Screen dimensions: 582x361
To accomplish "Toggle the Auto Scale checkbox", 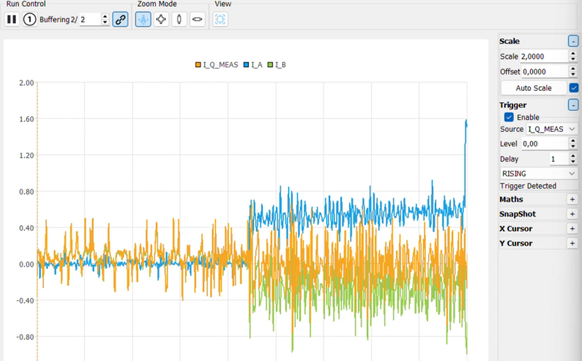I will point(574,88).
